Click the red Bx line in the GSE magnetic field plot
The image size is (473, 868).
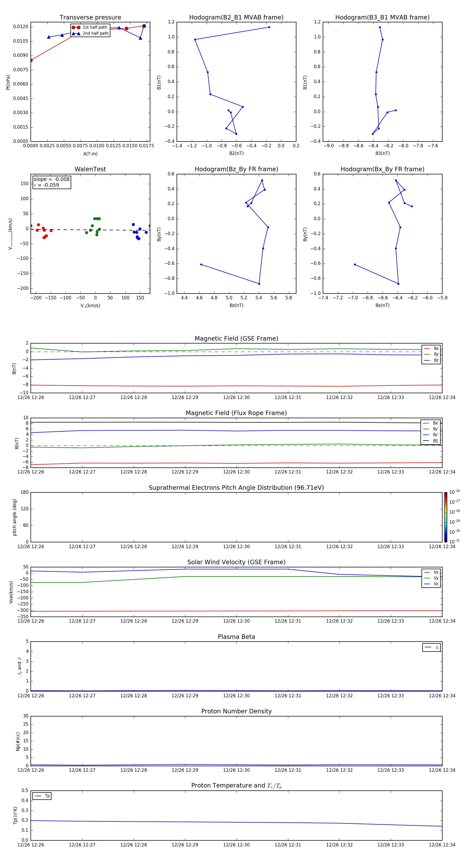236,386
